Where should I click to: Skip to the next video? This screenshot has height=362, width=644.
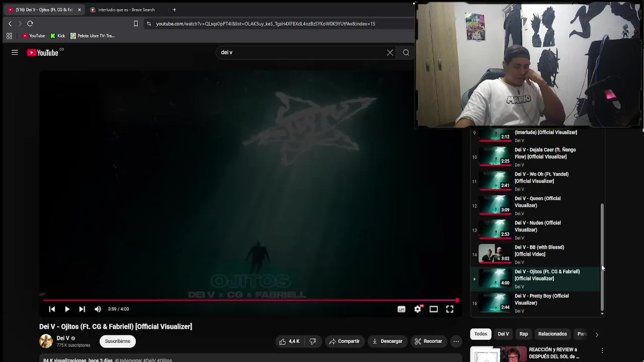click(x=82, y=309)
